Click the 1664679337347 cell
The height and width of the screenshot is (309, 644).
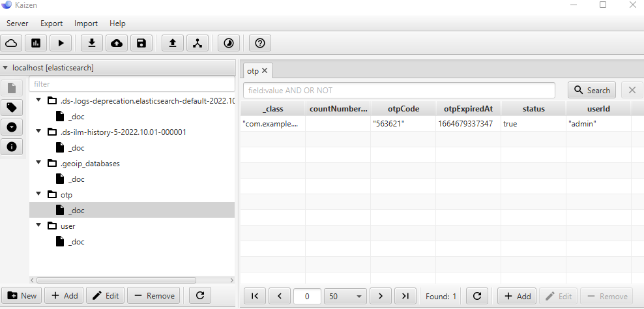click(468, 124)
